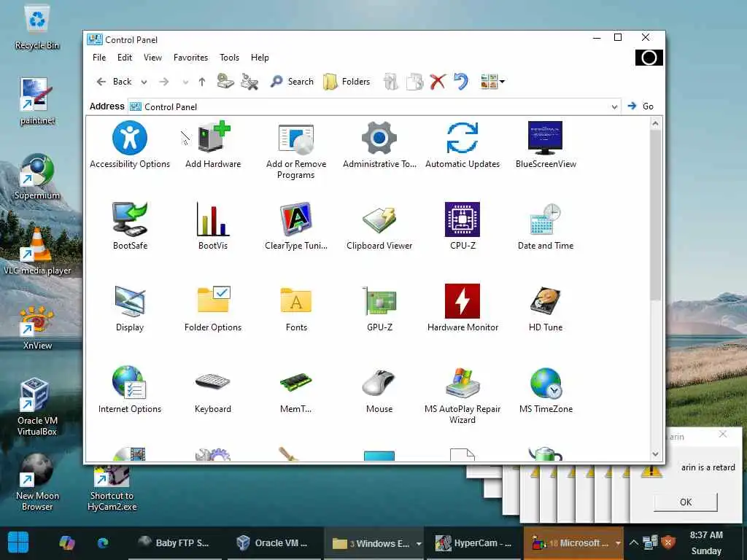This screenshot has height=560, width=747.
Task: Open the Help menu
Action: pos(260,57)
